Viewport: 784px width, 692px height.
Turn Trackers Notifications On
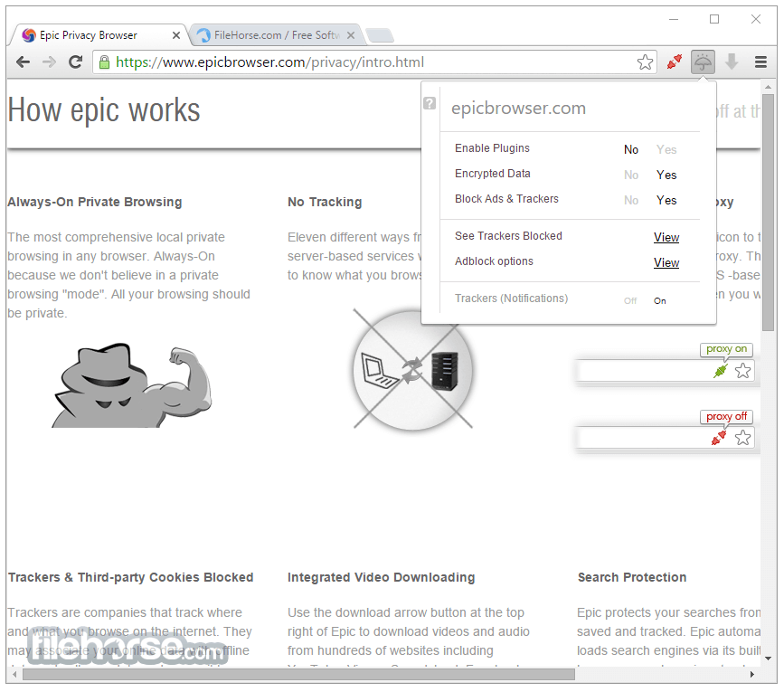(659, 300)
